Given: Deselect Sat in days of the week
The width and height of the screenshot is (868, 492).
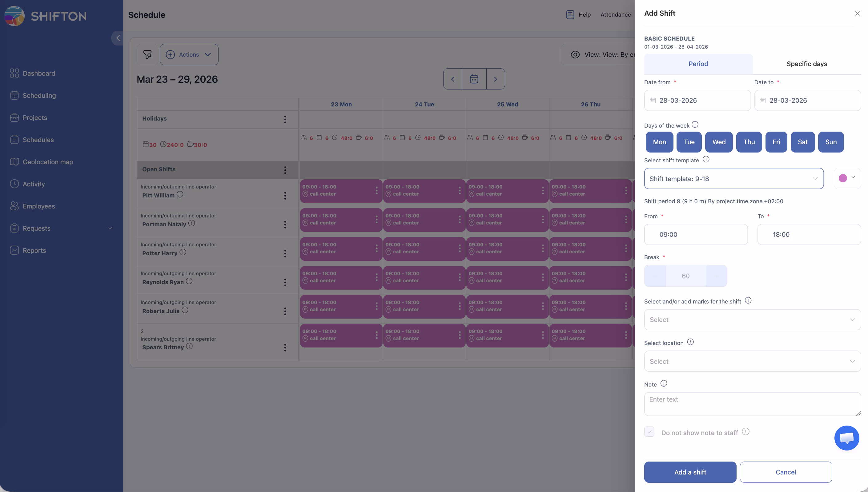Looking at the screenshot, I should coord(802,142).
